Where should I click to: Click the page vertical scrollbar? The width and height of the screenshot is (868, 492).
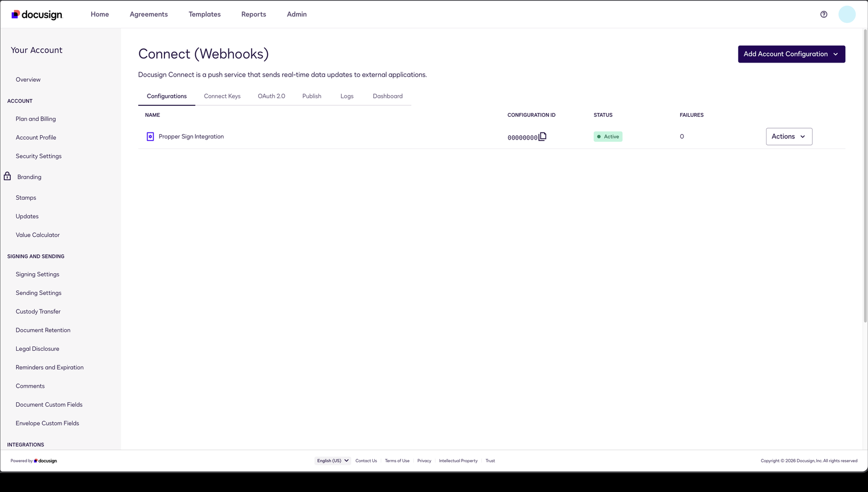point(865,176)
